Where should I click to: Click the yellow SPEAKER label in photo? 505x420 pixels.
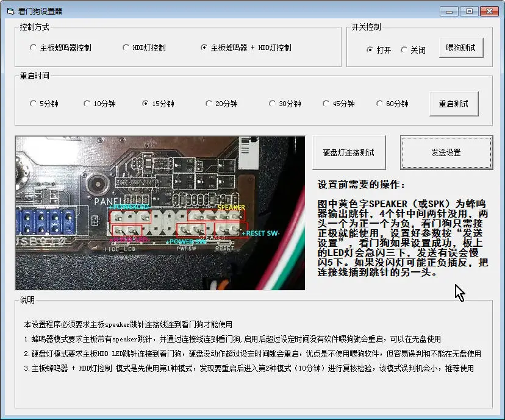(x=231, y=207)
